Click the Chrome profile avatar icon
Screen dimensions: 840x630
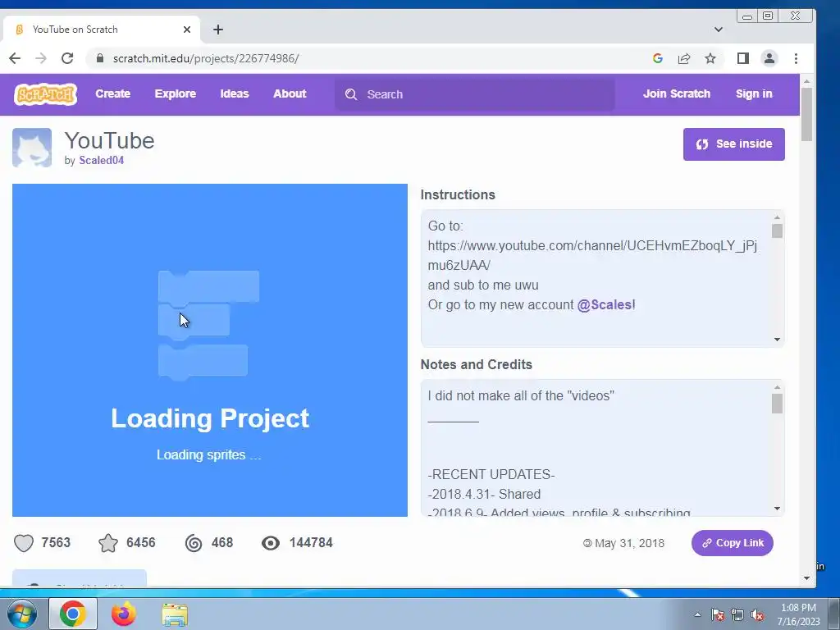(769, 58)
